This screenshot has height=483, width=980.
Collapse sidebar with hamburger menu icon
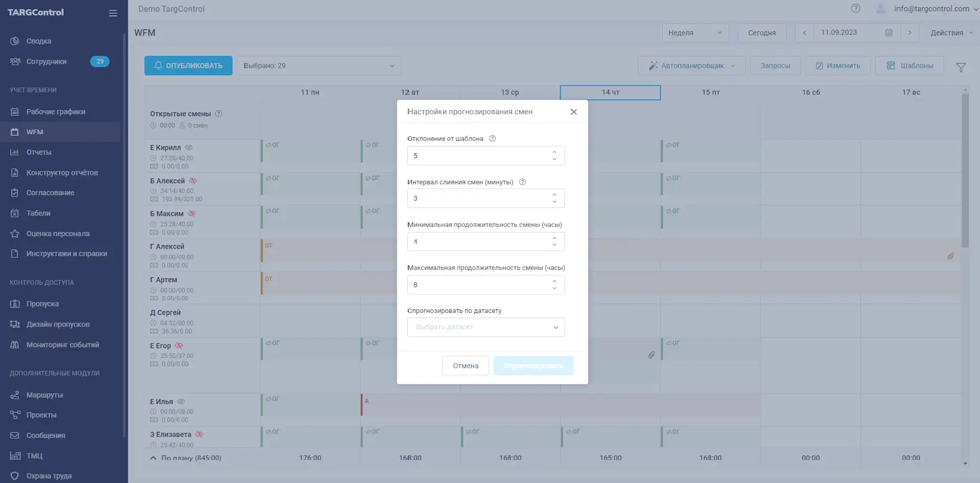tap(113, 13)
